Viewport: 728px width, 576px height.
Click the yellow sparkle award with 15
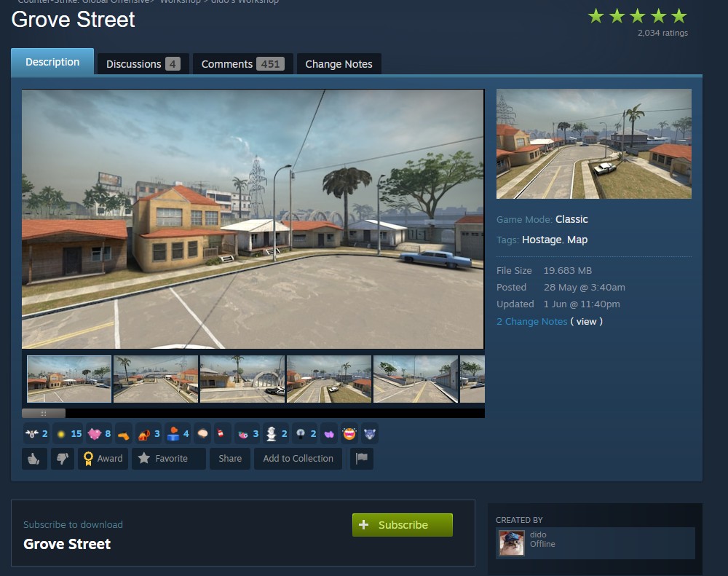pyautogui.click(x=61, y=434)
